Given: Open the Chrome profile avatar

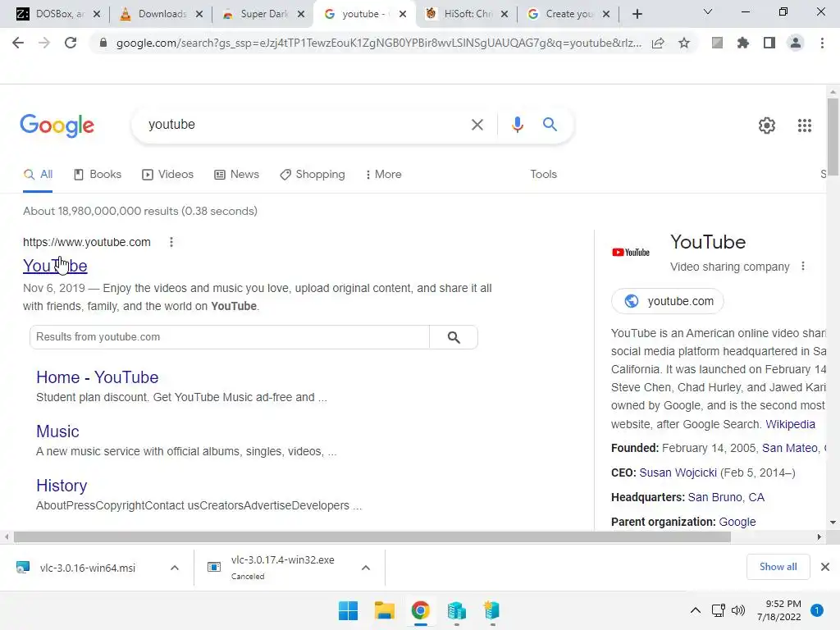Looking at the screenshot, I should tap(796, 43).
